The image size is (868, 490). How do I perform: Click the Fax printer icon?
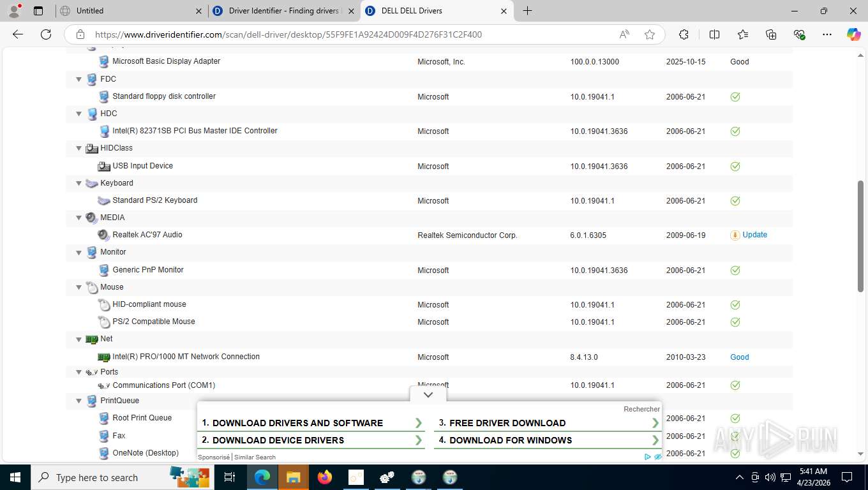104,436
